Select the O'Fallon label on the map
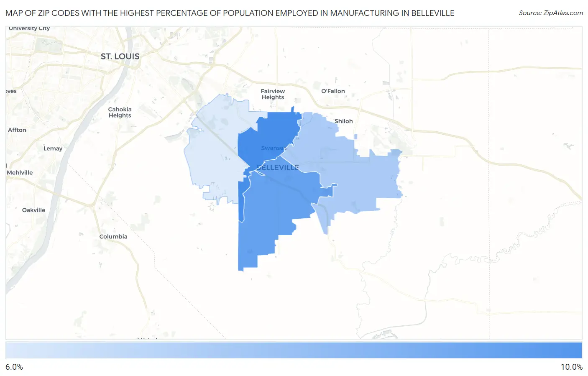 pos(333,91)
